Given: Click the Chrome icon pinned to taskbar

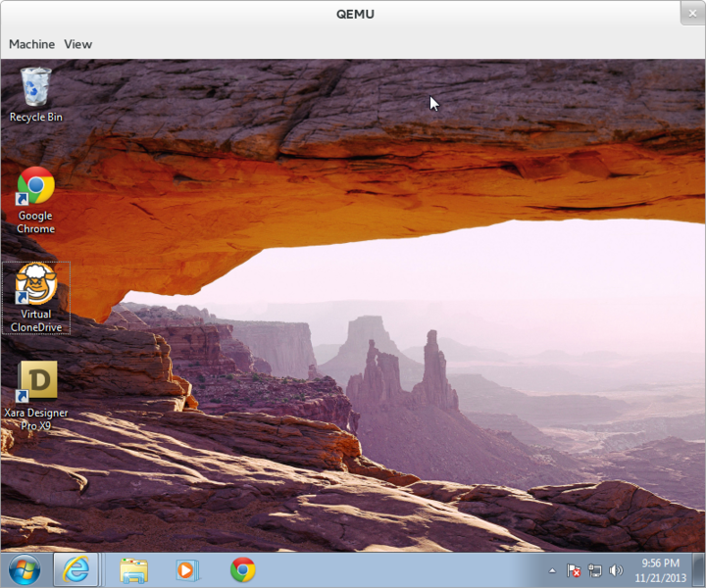Looking at the screenshot, I should pos(242,569).
